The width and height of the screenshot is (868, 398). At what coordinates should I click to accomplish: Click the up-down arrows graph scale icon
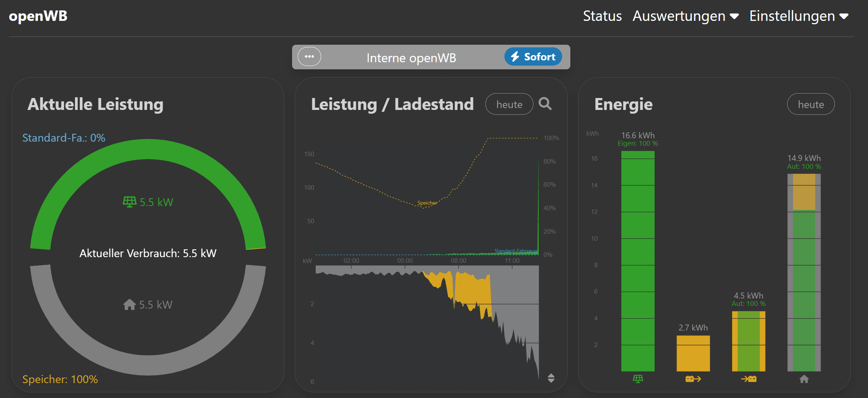(x=551, y=378)
